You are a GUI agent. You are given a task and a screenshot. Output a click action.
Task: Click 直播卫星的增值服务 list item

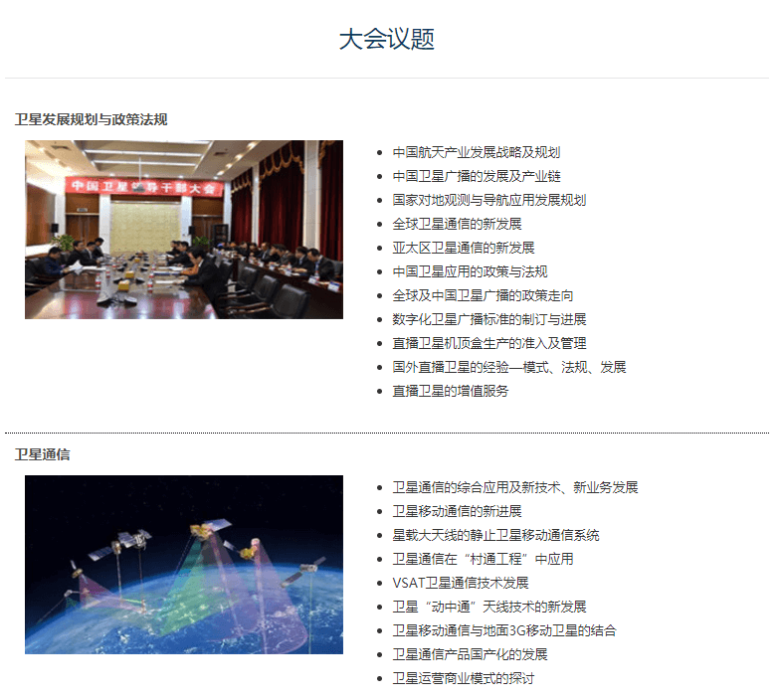point(451,391)
